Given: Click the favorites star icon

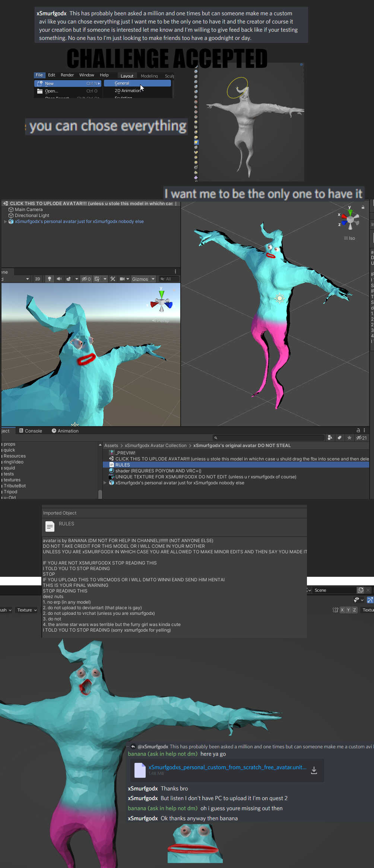Looking at the screenshot, I should [x=349, y=438].
